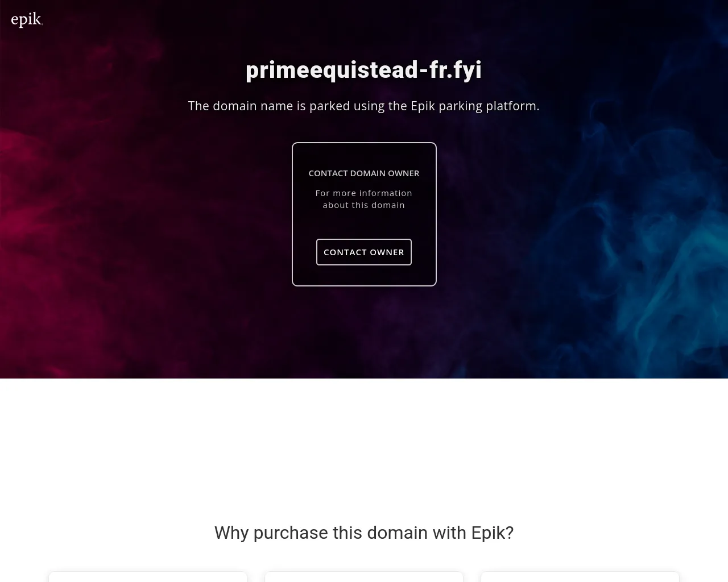
Task: Click the words 'parking platform' in the subtitle
Action: [489, 106]
